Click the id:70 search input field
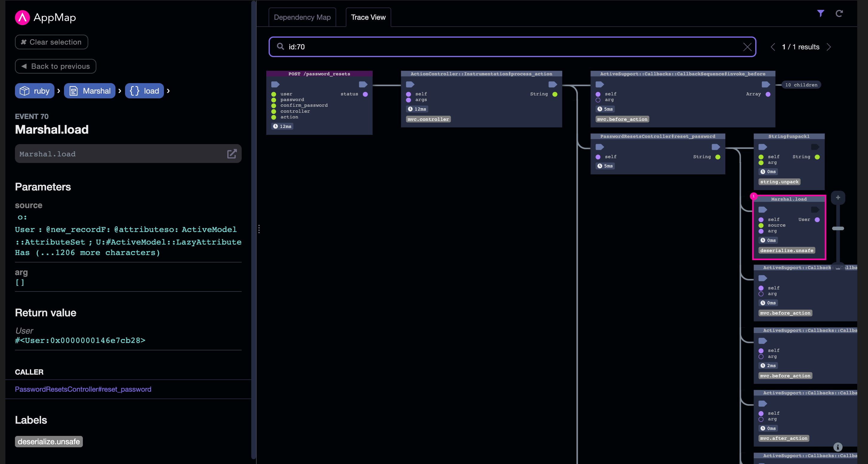The height and width of the screenshot is (464, 868). tap(505, 47)
